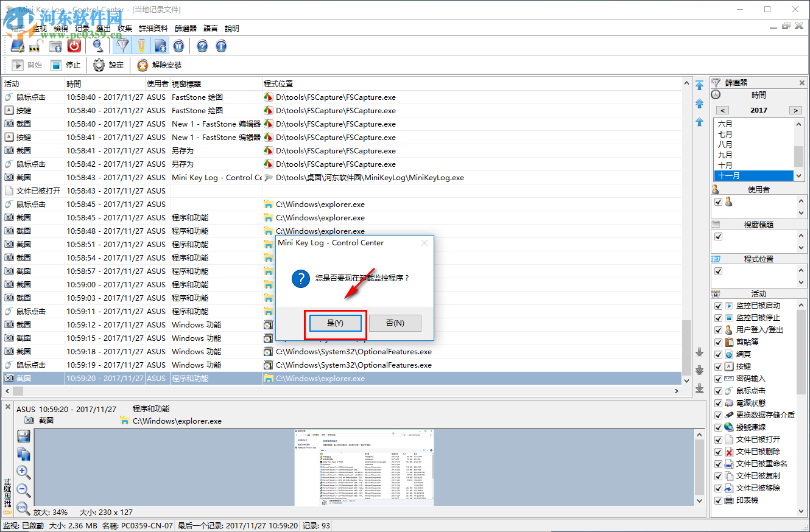Select 十月 in the month list
This screenshot has height=532, width=810.
pyautogui.click(x=753, y=166)
